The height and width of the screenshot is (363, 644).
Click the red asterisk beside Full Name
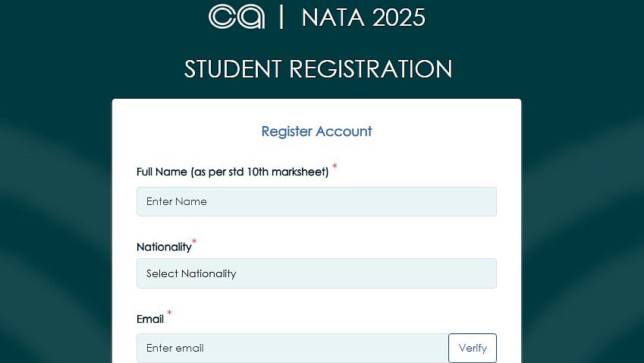point(335,167)
